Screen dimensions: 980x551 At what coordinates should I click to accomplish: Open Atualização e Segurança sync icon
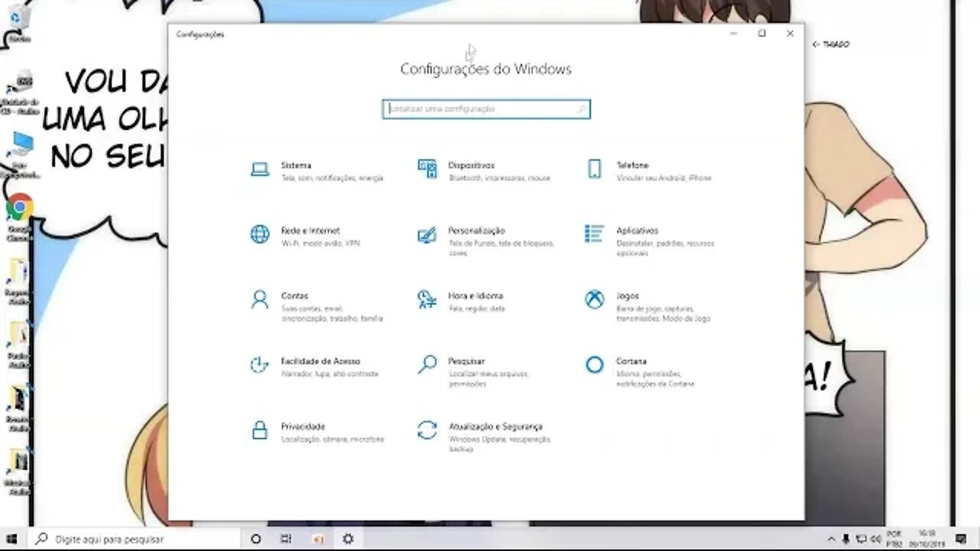pyautogui.click(x=426, y=430)
